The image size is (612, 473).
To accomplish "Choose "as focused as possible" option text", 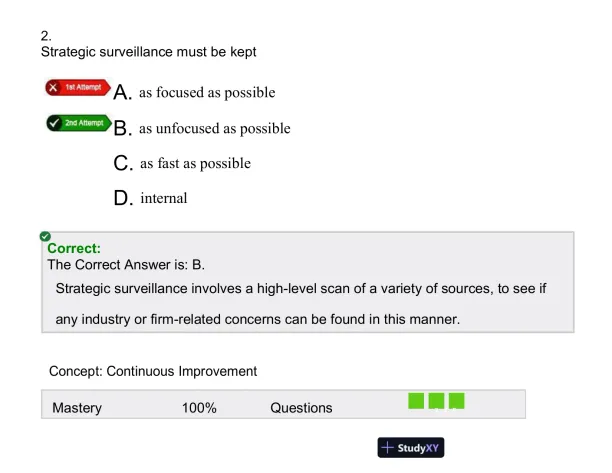I will [207, 93].
